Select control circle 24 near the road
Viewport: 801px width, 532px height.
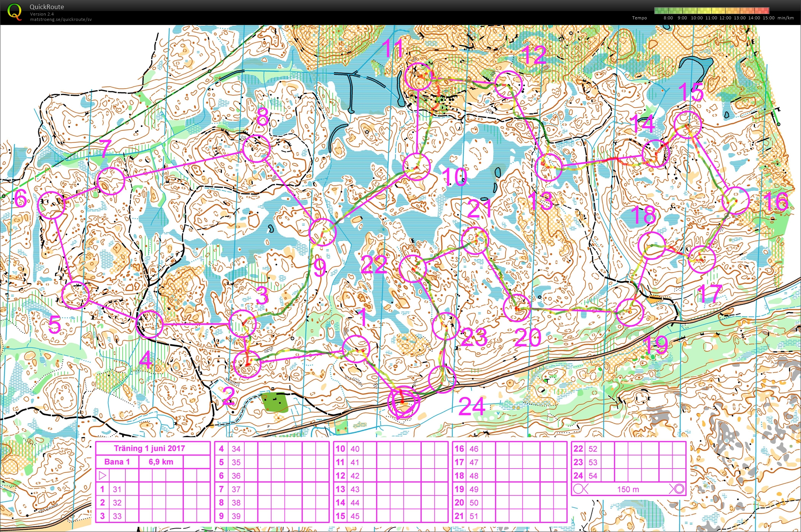pos(442,379)
